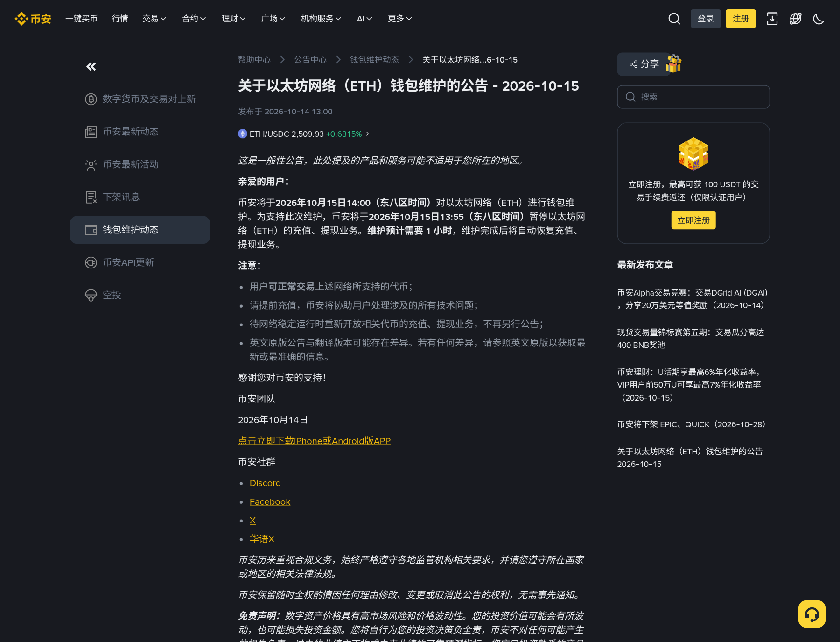Click the ETH/USDC 2,509.93 price text
This screenshot has width=840, height=642.
tap(287, 134)
